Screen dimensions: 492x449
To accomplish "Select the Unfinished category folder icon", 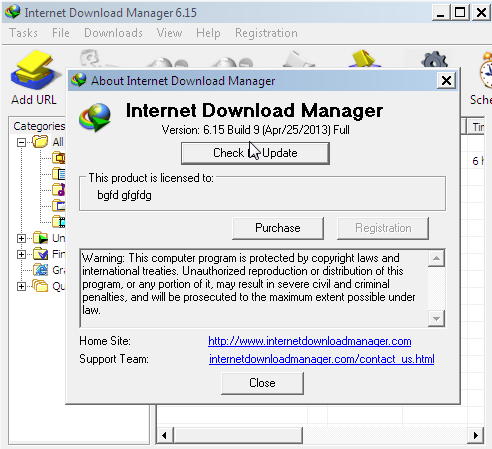I will click(40, 238).
